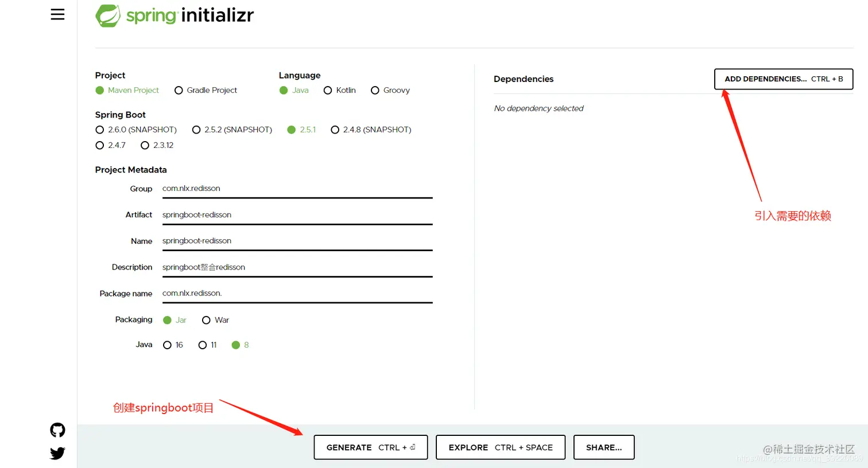Select Maven Project radio button
This screenshot has height=468, width=868.
point(127,90)
